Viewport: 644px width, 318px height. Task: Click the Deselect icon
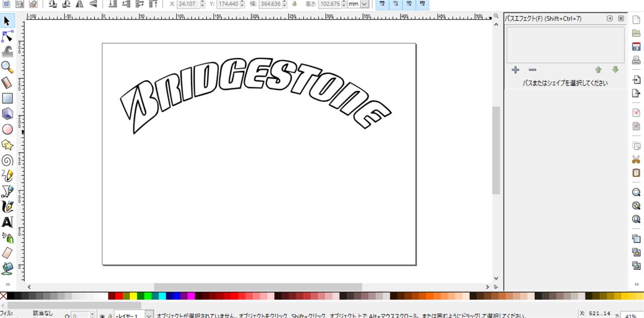click(x=33, y=4)
